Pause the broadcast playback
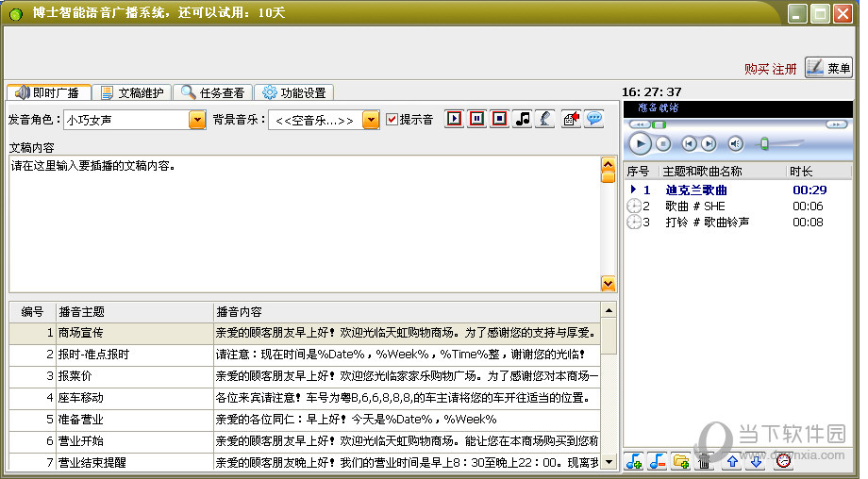The height and width of the screenshot is (479, 868). pyautogui.click(x=476, y=119)
